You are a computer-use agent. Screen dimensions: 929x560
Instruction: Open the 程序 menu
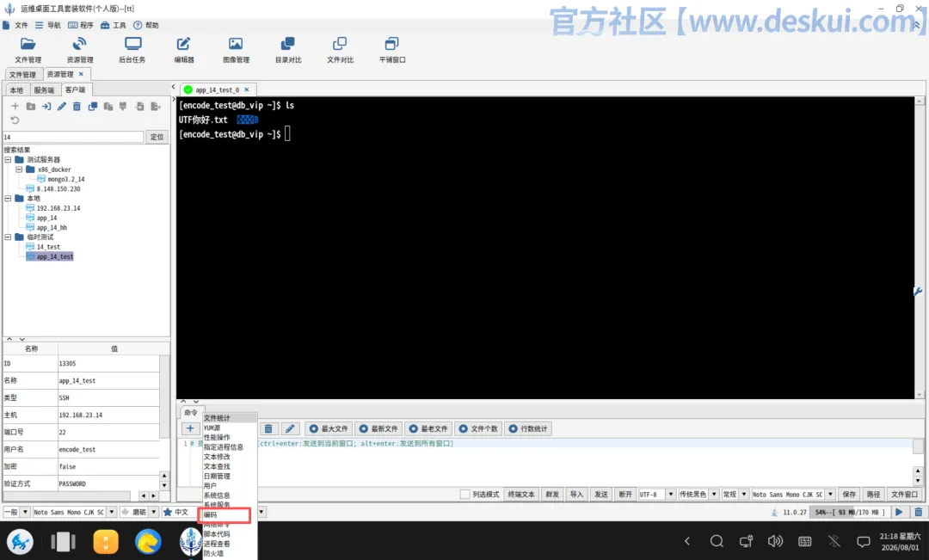point(81,25)
